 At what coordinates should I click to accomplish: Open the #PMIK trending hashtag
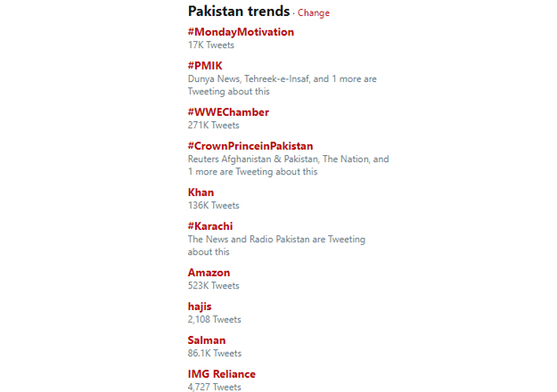point(205,66)
